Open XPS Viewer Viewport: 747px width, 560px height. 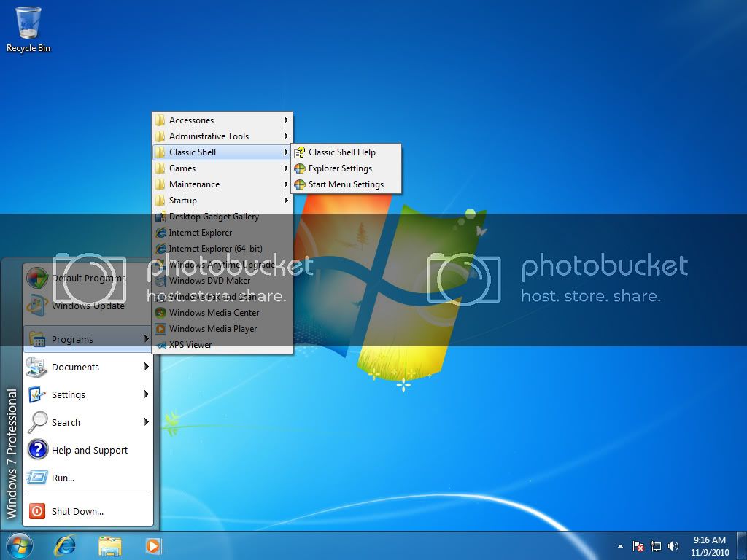coord(222,345)
